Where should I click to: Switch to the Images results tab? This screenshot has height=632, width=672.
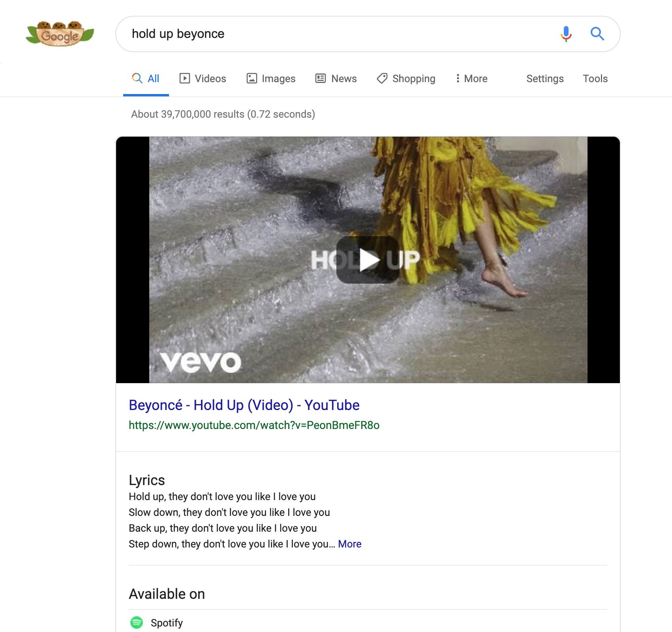278,78
